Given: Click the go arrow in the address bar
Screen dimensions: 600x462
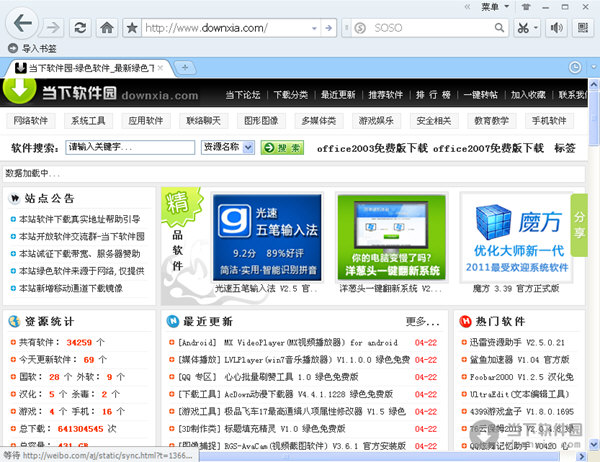Looking at the screenshot, I should click(328, 28).
